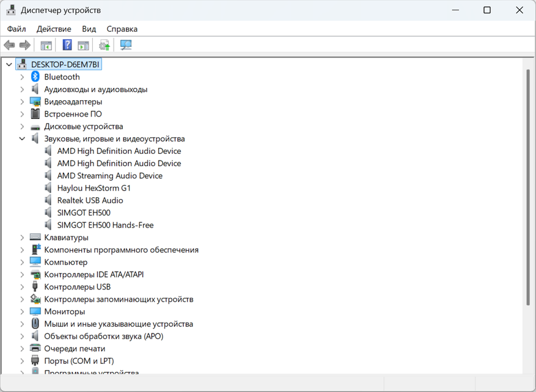Click the printer icon beside Очереди печати
Screen dimensions: 536x392
35,348
